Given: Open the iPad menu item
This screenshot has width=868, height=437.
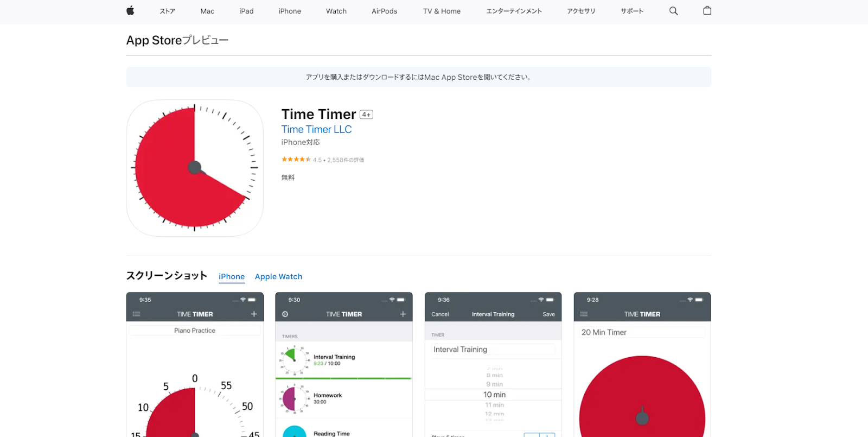Looking at the screenshot, I should point(246,11).
